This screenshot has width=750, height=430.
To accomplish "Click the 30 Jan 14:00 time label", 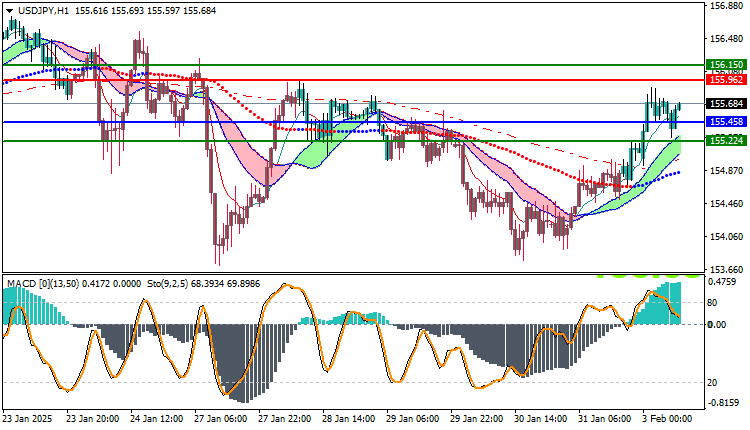I will (x=541, y=419).
